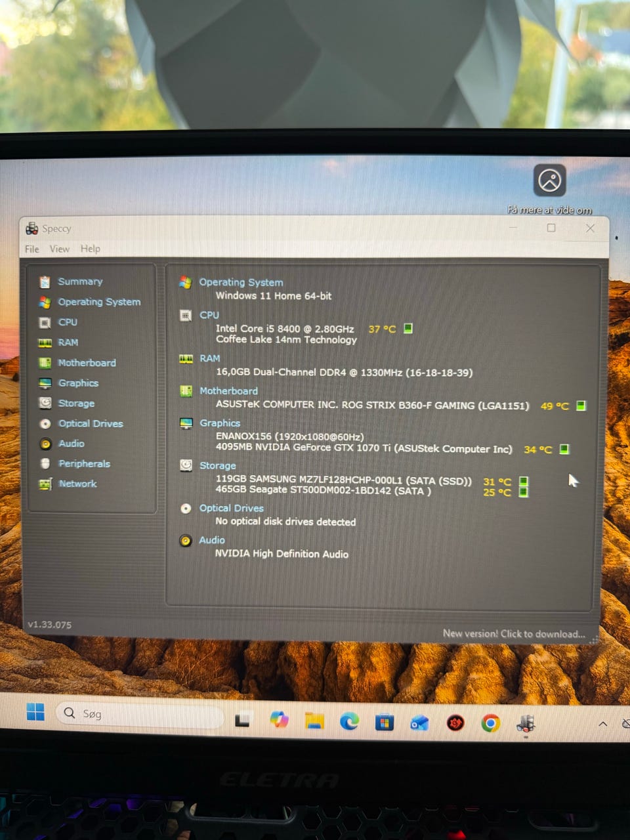Screen dimensions: 630x840
Task: Click the "Intel Core i5 8400 @ 2.80GHz" text
Action: coord(285,329)
